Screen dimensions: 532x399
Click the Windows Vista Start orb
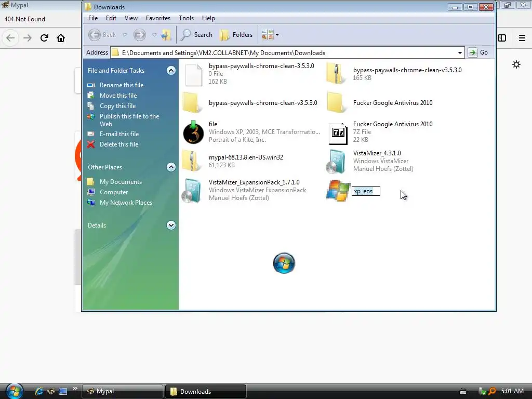[14, 391]
